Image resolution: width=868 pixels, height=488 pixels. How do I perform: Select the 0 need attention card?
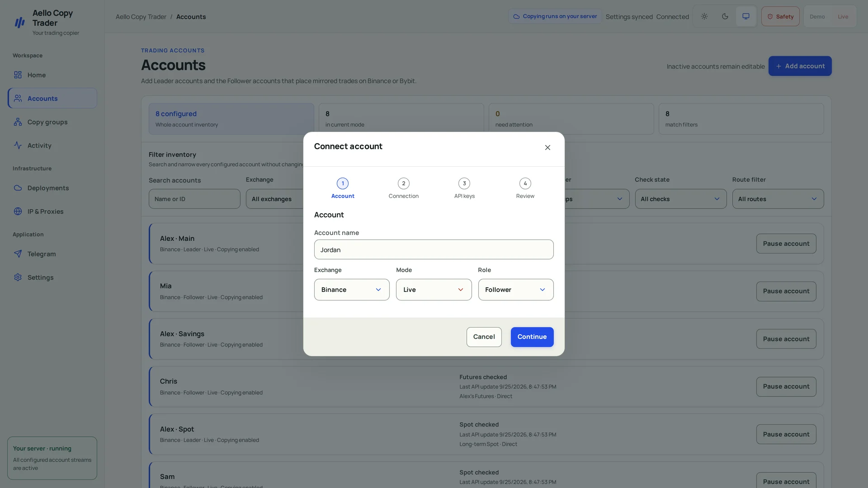pos(571,119)
